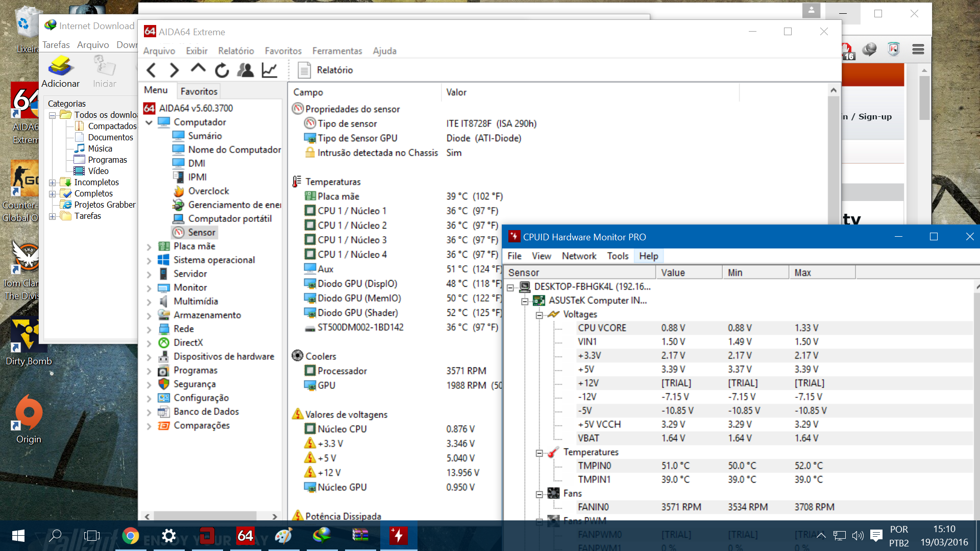Expand Armazenamento tree node

[x=149, y=315]
